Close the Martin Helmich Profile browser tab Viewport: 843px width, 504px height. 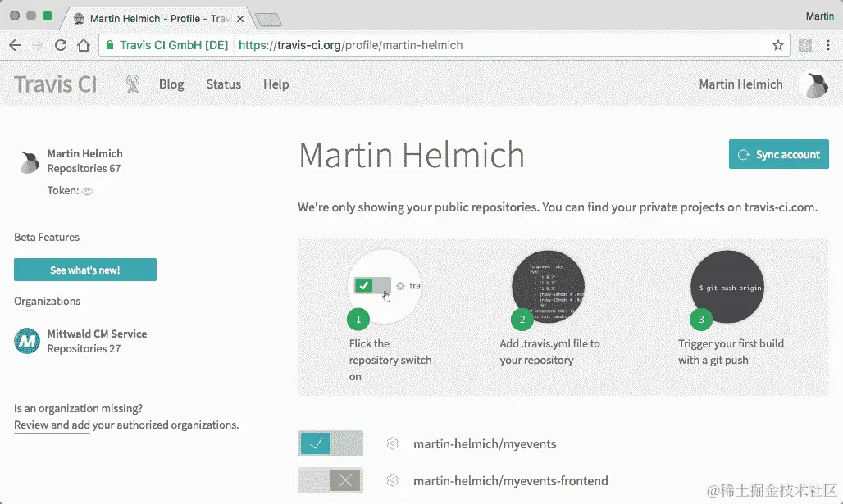240,19
